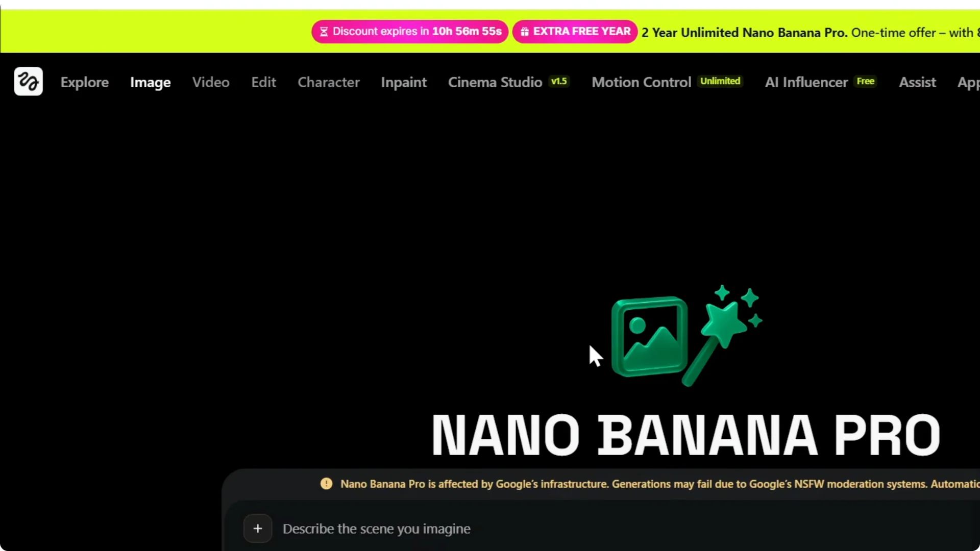Click the Free badge beside AI Influencer

865,81
